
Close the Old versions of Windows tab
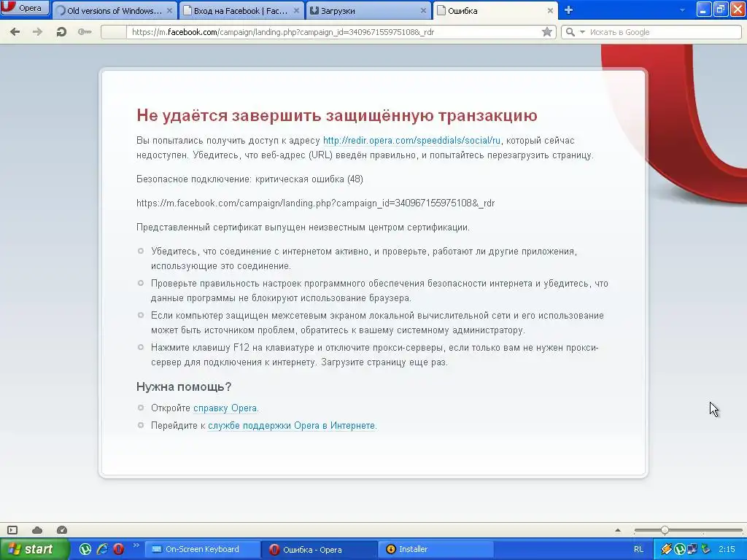(169, 10)
